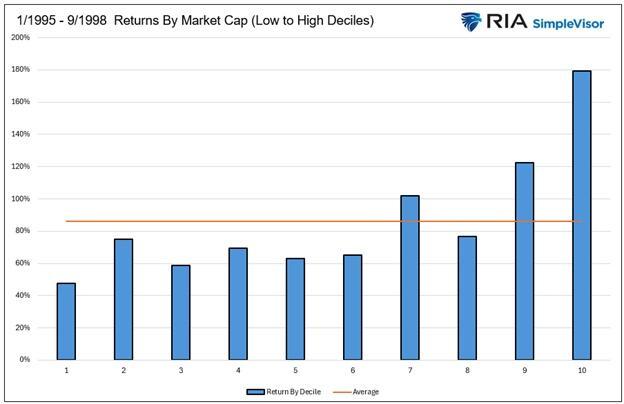Viewport: 624px width, 404px height.
Task: Select the tallest bar for decile 10
Action: [581, 215]
